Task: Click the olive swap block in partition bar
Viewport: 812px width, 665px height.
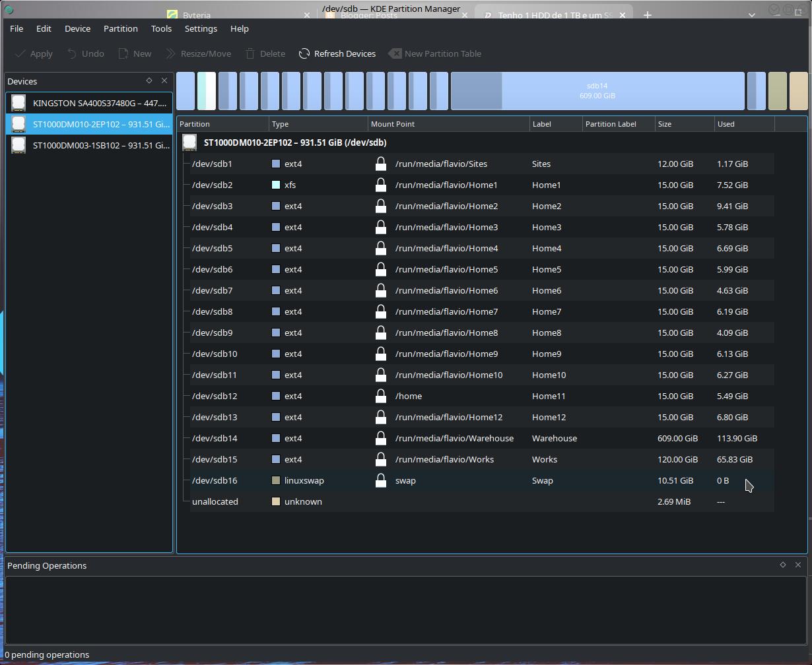Action: [777, 91]
